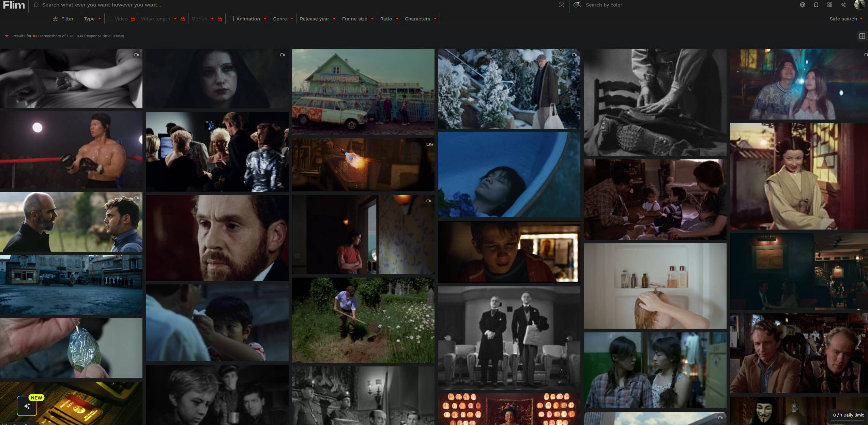Image resolution: width=868 pixels, height=425 pixels.
Task: Click the Flim logo
Action: pyautogui.click(x=14, y=5)
